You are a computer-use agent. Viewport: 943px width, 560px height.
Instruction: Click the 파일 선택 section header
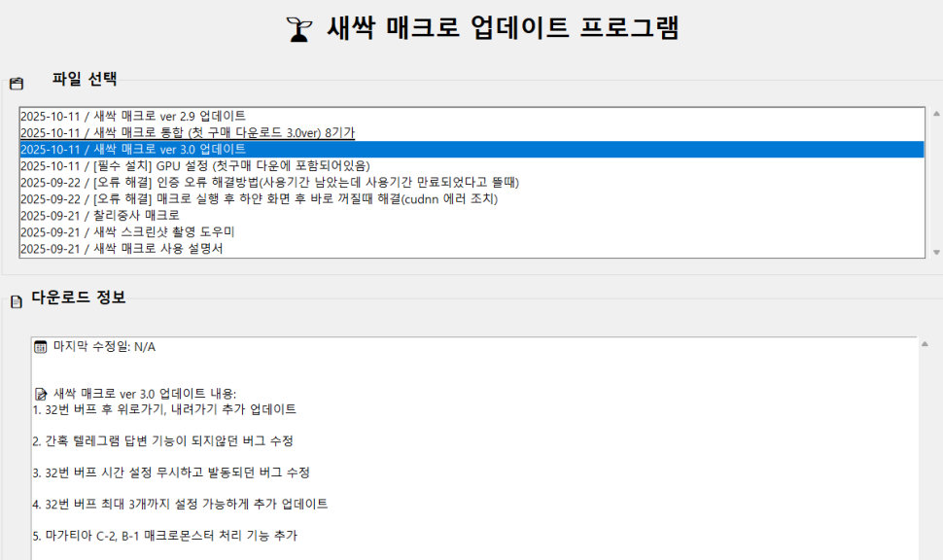click(85, 79)
